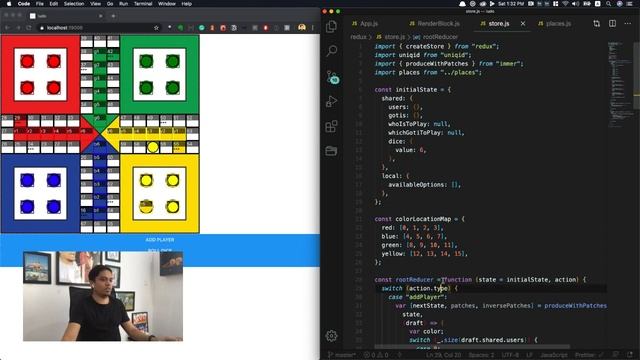Close the store.js editor tab

[523, 24]
